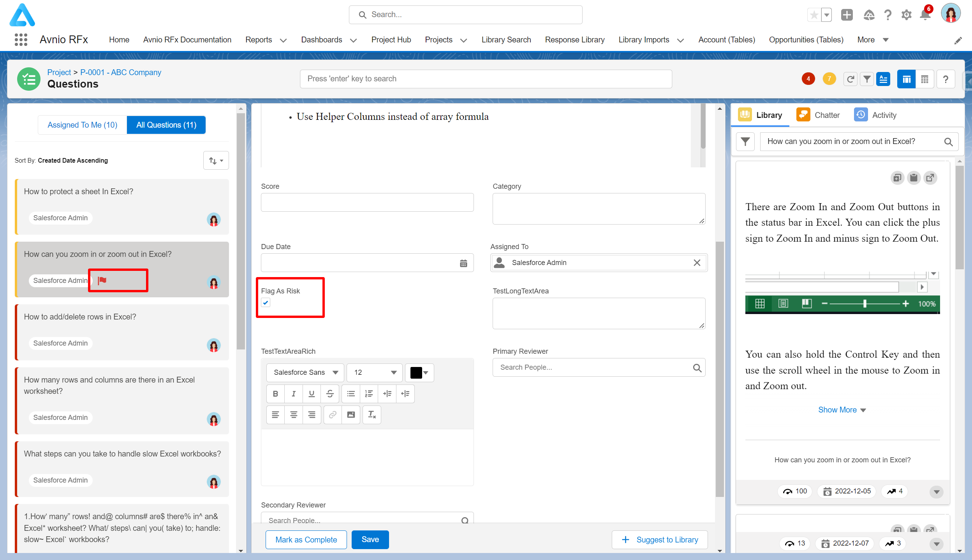Open the Due Date calendar picker

[463, 263]
